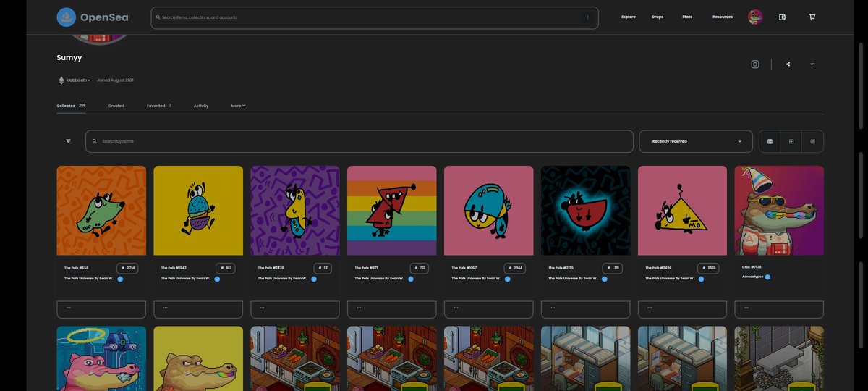Open the Explore menu
Viewport: 868px width, 391px height.
(629, 17)
